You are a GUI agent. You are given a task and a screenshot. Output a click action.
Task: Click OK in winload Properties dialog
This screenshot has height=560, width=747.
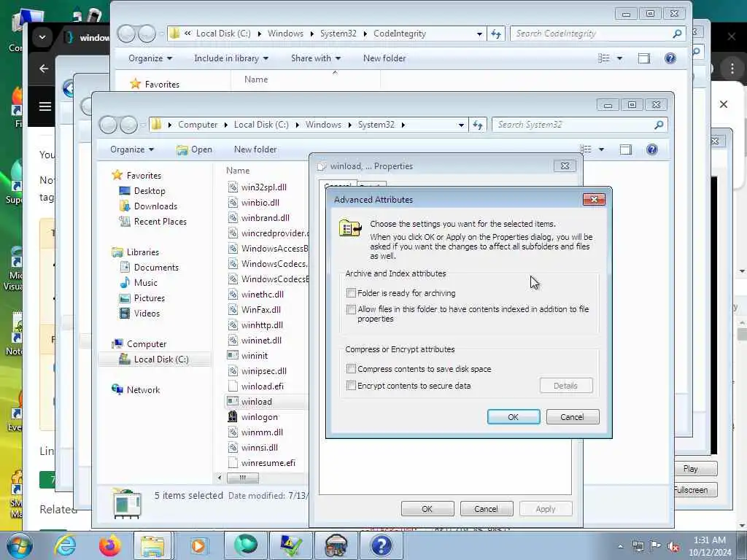click(x=427, y=509)
